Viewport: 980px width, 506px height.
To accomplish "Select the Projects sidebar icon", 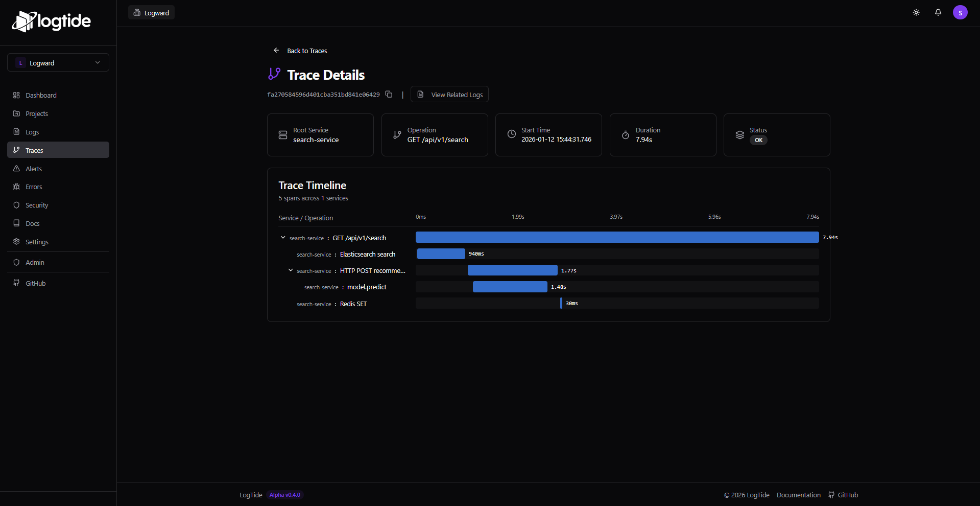I will coord(17,113).
